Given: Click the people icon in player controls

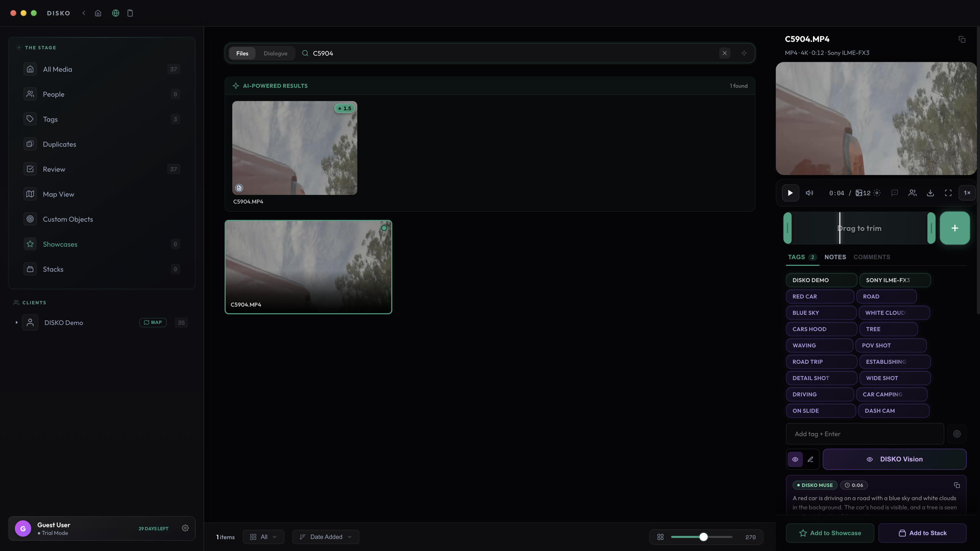Looking at the screenshot, I should click(913, 193).
